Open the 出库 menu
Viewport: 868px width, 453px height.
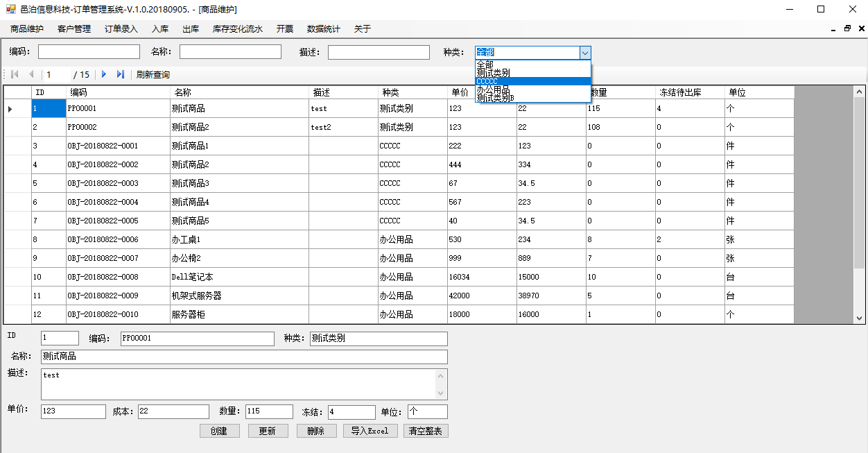click(191, 29)
